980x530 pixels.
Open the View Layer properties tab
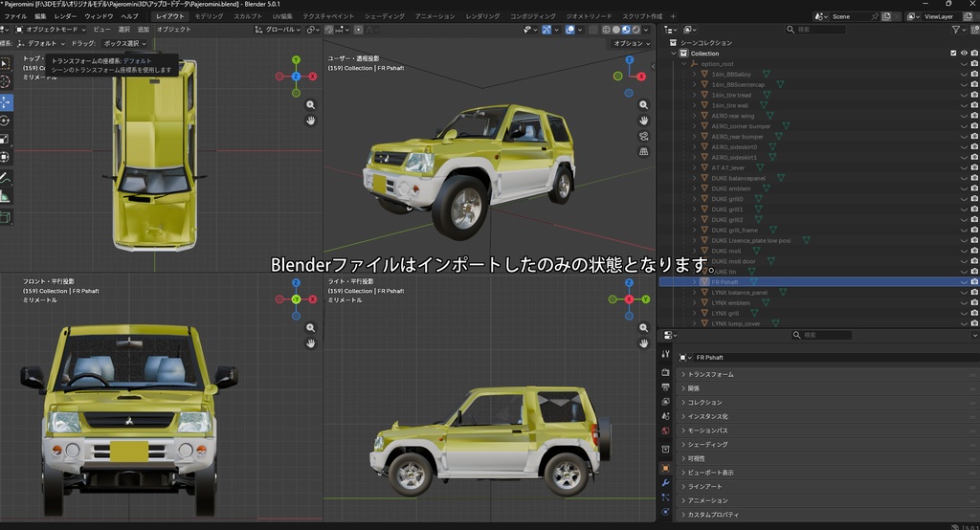coord(666,401)
